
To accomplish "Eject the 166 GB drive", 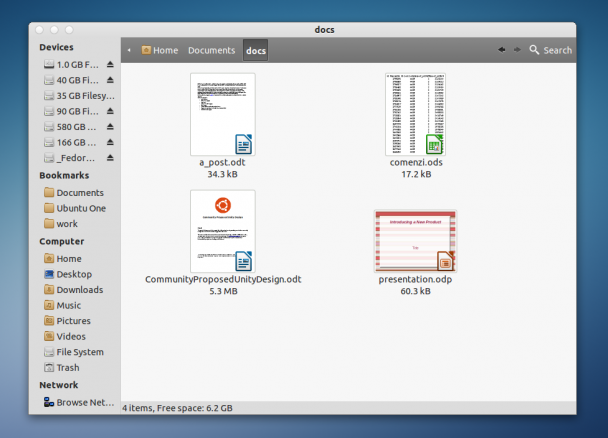I will pos(110,142).
